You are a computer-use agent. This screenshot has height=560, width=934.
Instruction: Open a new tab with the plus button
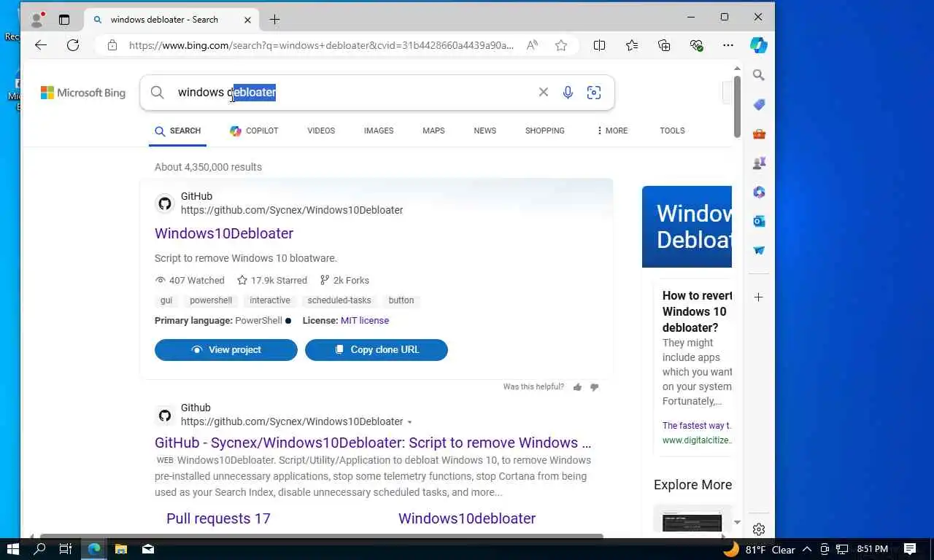(x=274, y=20)
